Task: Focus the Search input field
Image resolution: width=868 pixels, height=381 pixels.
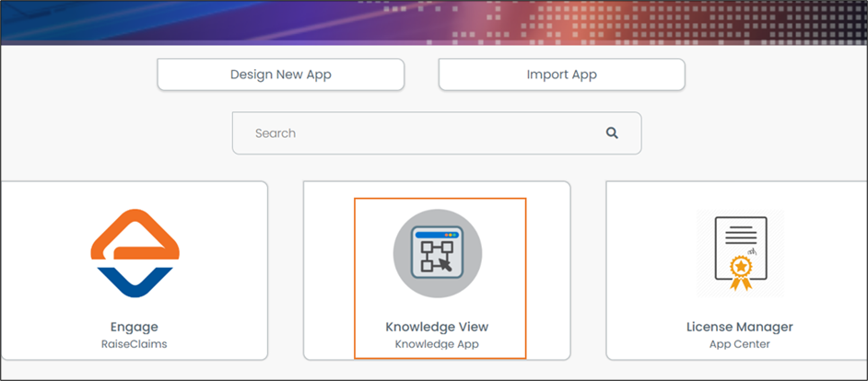Action: click(415, 133)
